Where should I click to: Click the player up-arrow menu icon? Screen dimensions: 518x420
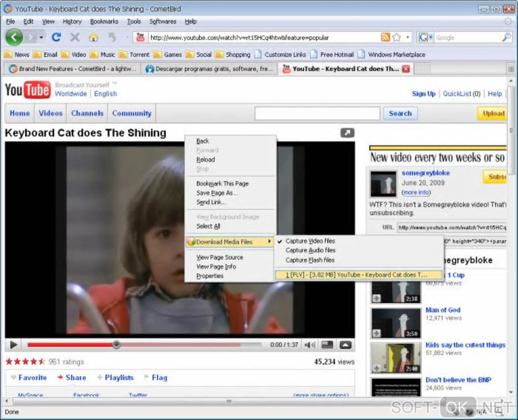coord(345,345)
